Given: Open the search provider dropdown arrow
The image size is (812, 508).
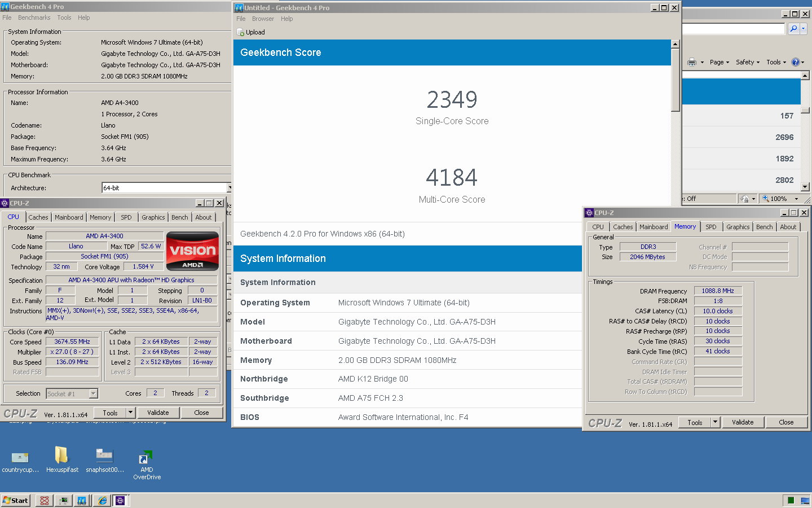Looking at the screenshot, I should click(x=804, y=29).
